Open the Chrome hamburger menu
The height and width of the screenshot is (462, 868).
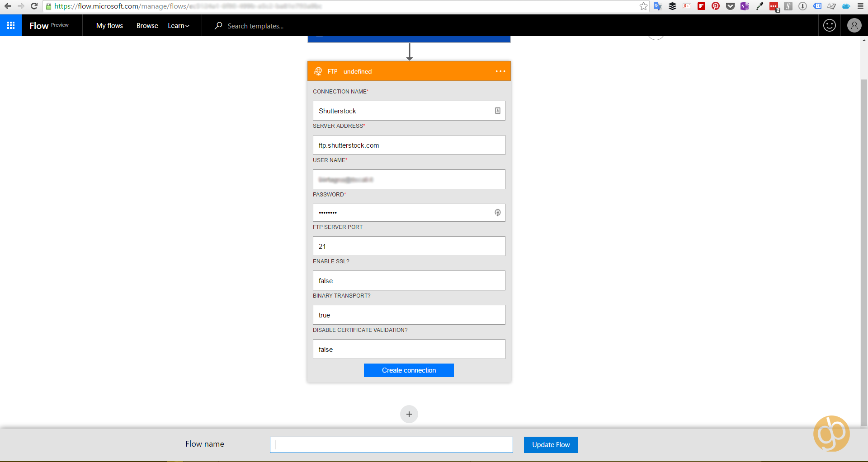[x=860, y=6]
